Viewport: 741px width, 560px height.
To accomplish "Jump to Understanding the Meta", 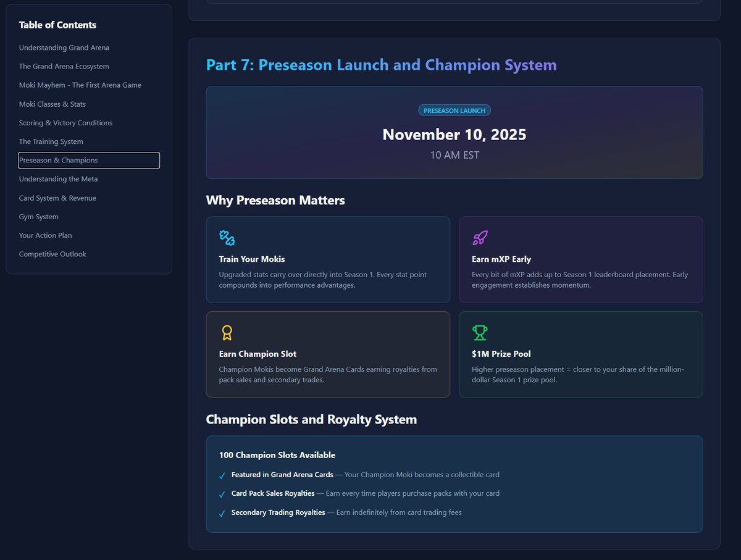I will click(58, 179).
